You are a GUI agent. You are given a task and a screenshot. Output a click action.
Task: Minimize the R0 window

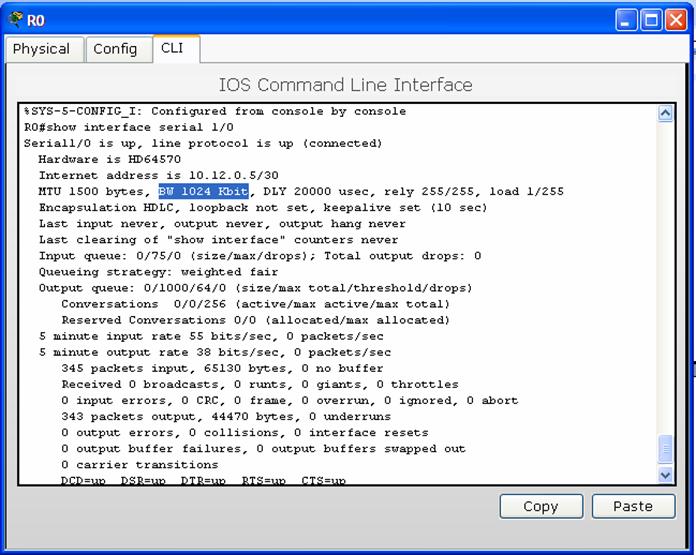[626, 19]
